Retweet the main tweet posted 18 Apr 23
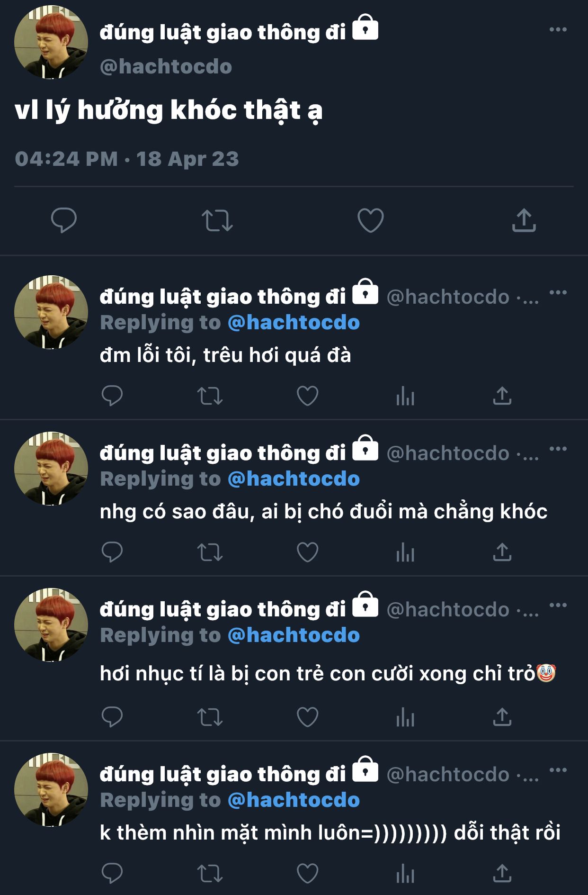 point(217,221)
